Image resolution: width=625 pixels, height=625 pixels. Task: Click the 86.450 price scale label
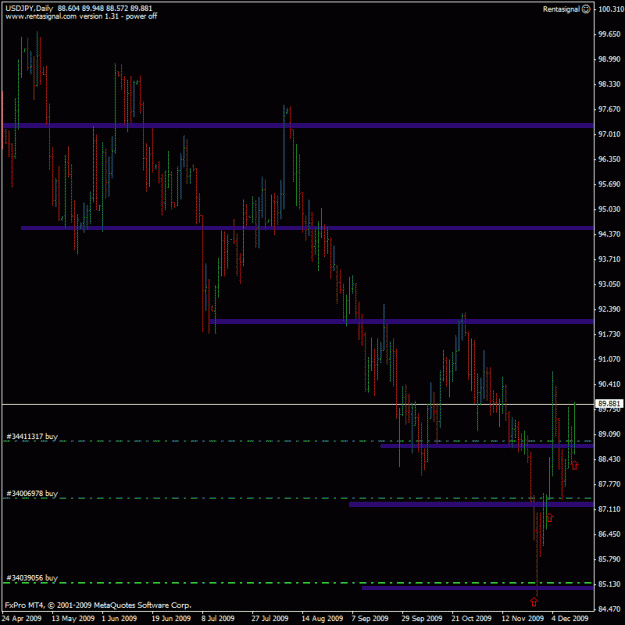[610, 534]
